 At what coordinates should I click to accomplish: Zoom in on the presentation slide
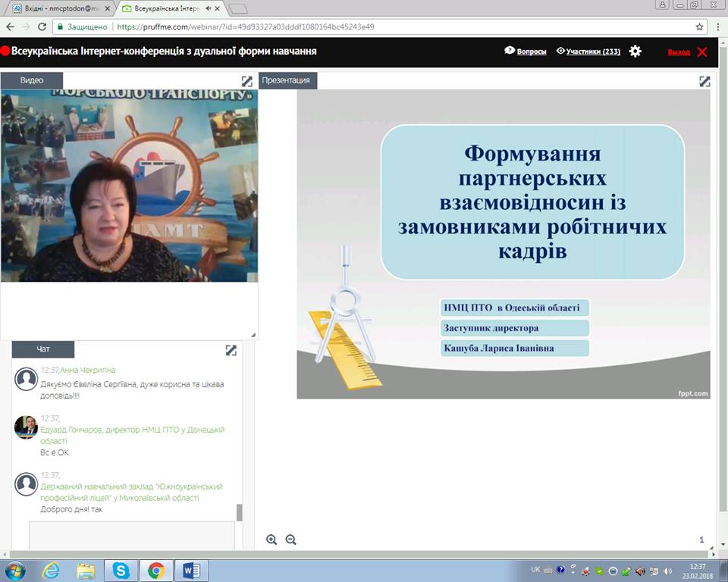point(271,540)
